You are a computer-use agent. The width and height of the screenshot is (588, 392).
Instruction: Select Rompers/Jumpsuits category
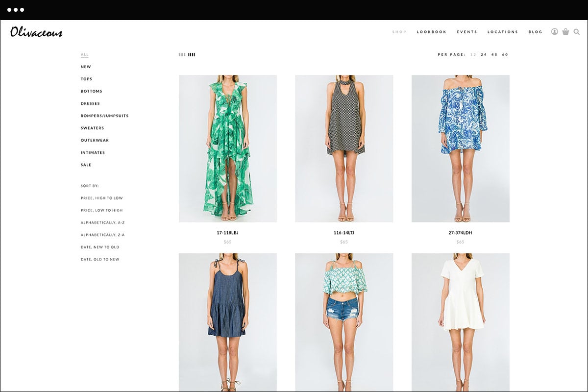tap(104, 116)
